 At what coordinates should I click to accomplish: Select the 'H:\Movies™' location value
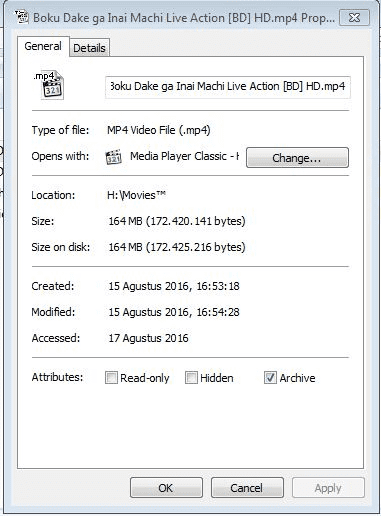pyautogui.click(x=136, y=195)
